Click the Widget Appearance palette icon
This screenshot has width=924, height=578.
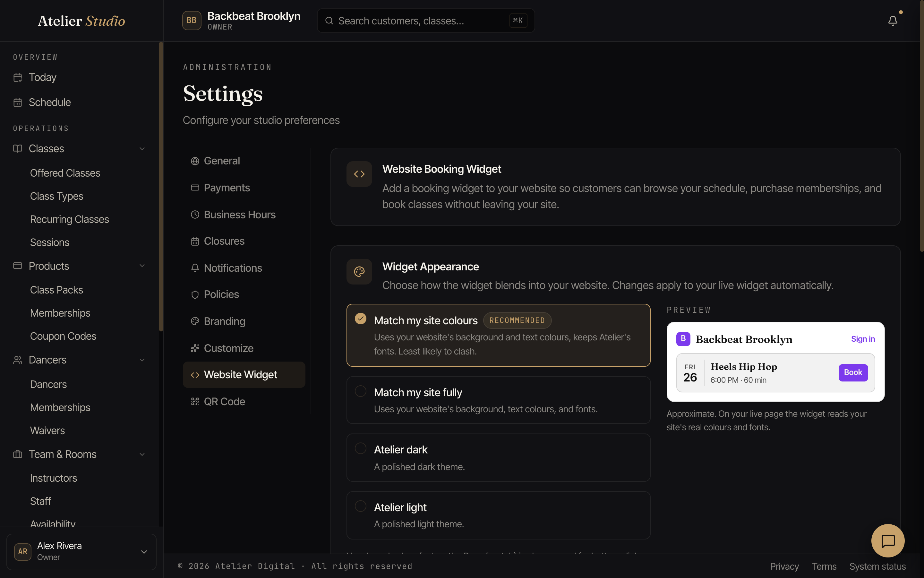359,272
